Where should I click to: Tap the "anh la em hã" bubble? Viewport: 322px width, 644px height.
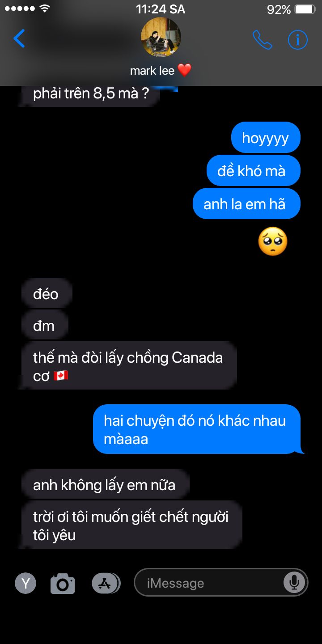tap(246, 204)
